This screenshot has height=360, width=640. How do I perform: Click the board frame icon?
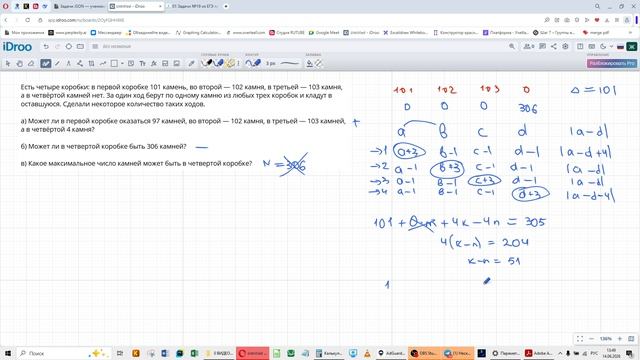pyautogui.click(x=80, y=47)
